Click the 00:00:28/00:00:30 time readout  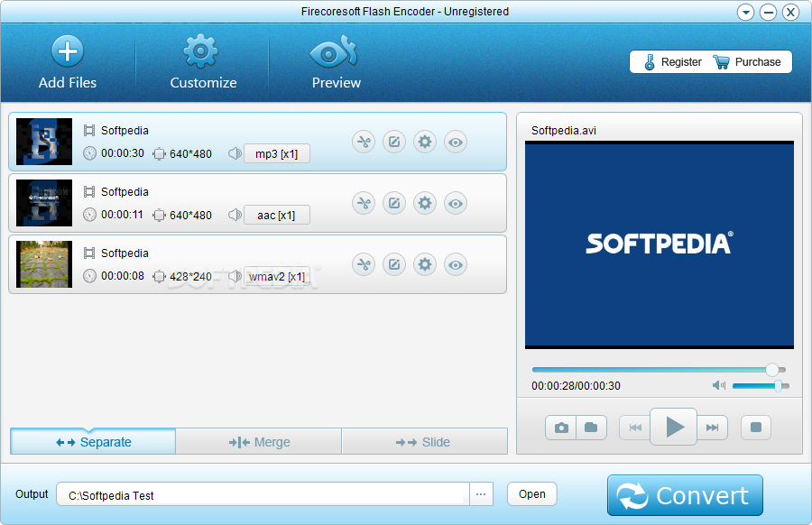pyautogui.click(x=576, y=386)
